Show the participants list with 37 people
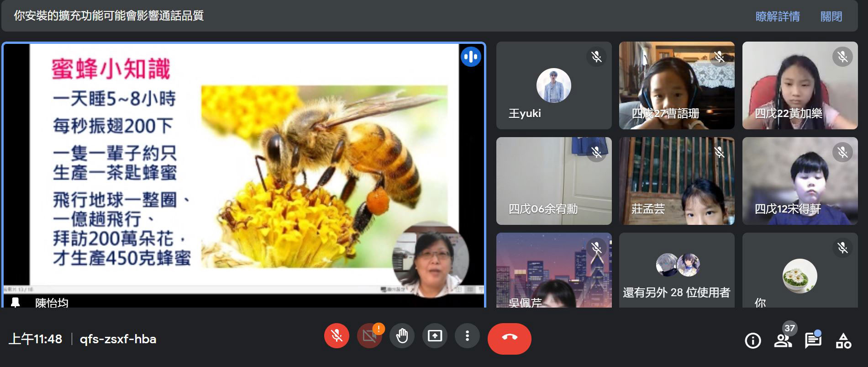The width and height of the screenshot is (868, 367). click(783, 340)
